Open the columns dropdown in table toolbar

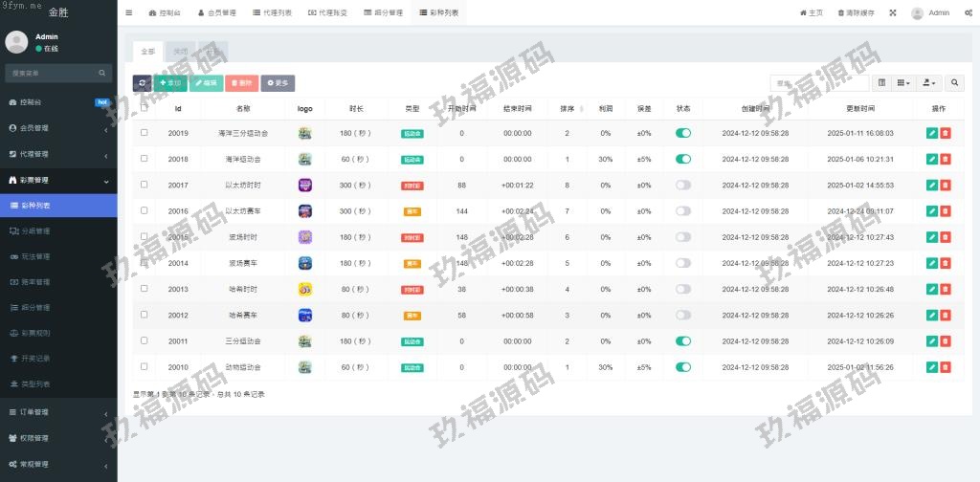pyautogui.click(x=903, y=83)
